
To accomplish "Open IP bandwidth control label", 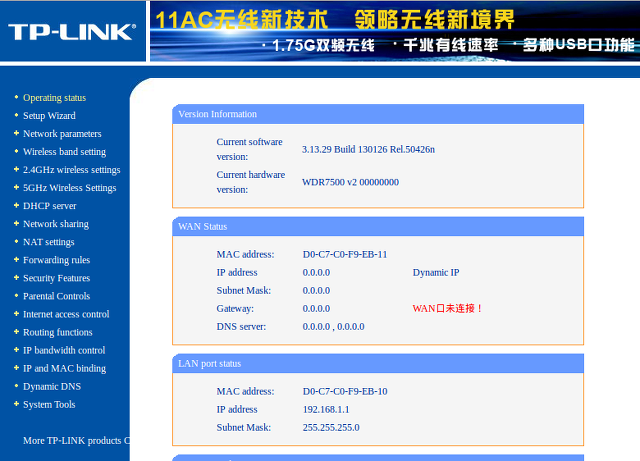I will [x=64, y=350].
